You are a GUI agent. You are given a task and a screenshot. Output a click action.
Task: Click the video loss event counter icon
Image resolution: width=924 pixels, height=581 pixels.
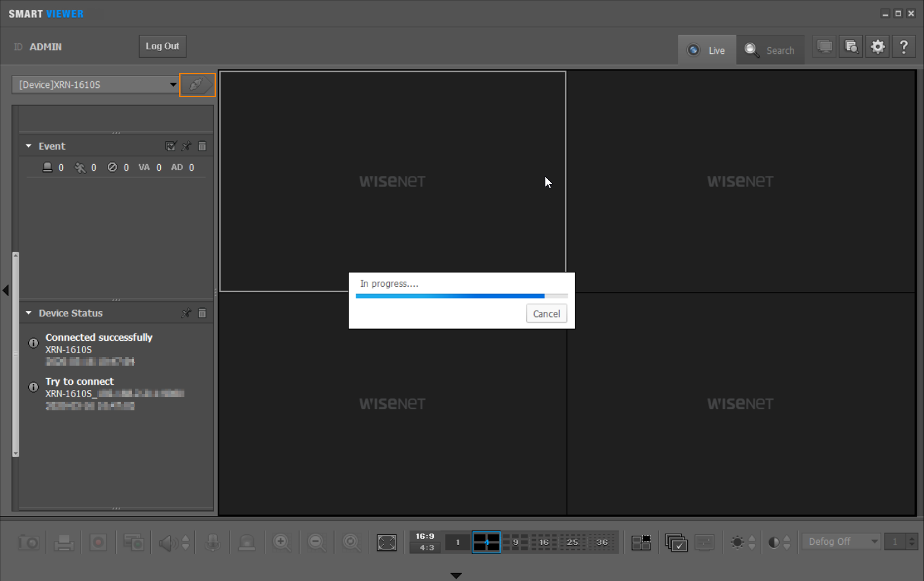pos(112,167)
